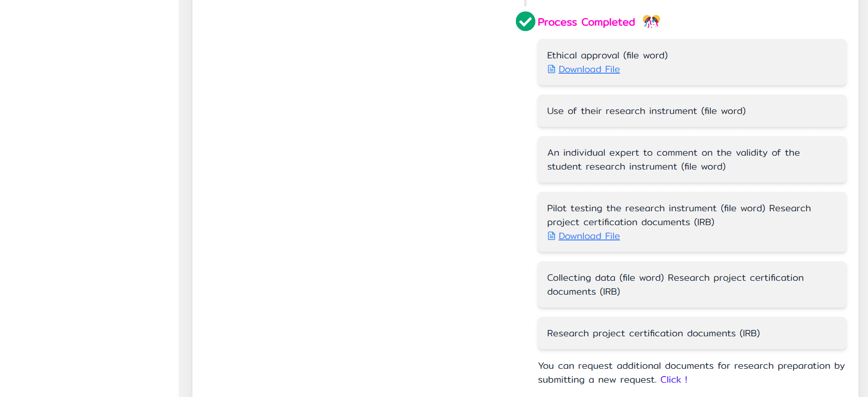868x397 pixels.
Task: Open the individual expert validity comment card
Action: (x=692, y=159)
